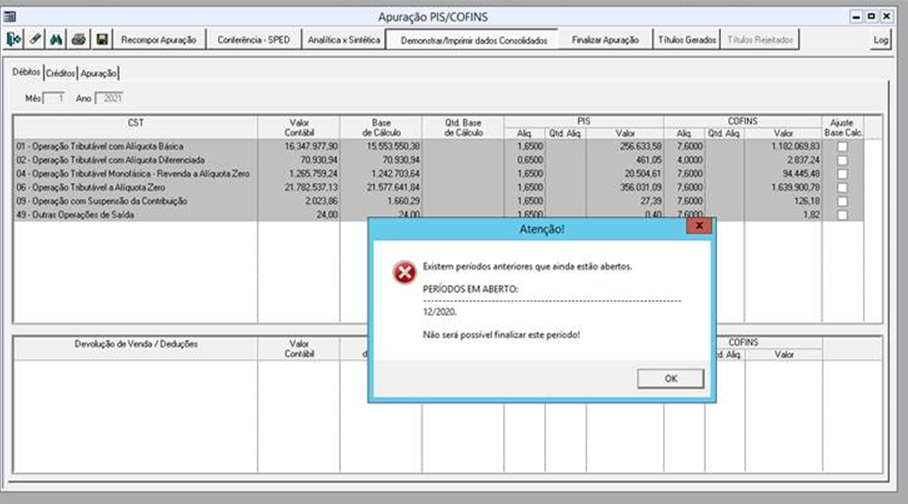Click the exit door icon in the toolbar
Screen dimensions: 908x504
click(13, 39)
